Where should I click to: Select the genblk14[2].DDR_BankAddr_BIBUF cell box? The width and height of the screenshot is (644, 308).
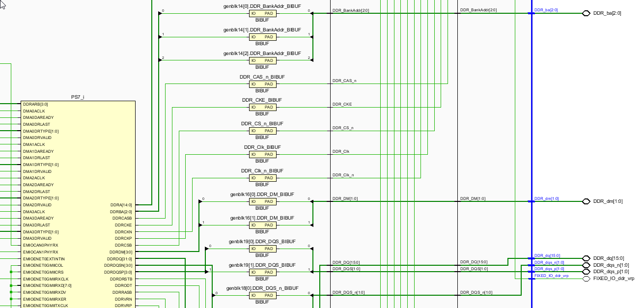pyautogui.click(x=262, y=60)
